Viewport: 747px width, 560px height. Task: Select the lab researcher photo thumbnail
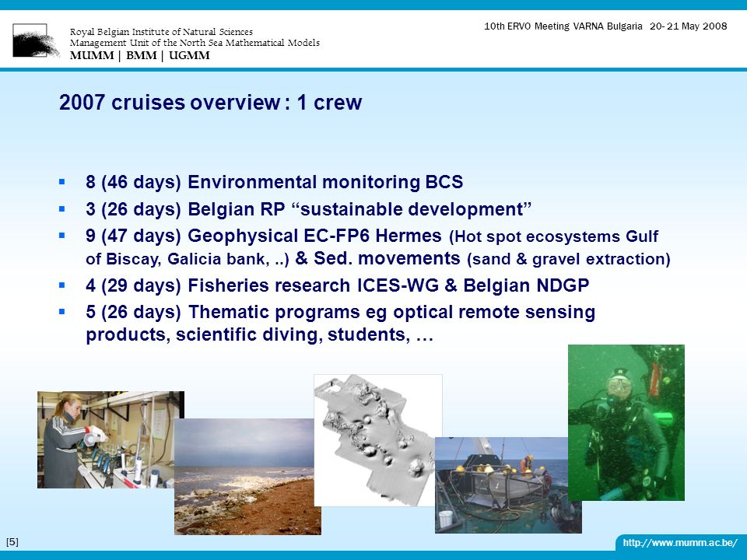tap(110, 439)
